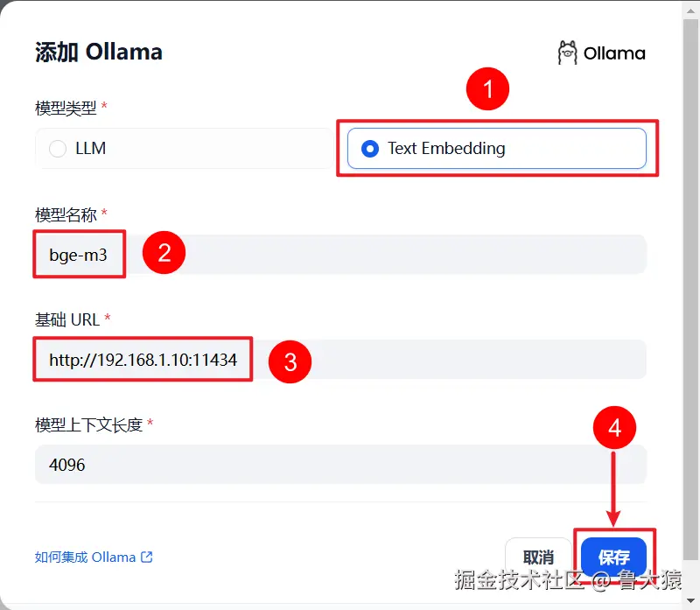Click the red numbered circle 4
The height and width of the screenshot is (610, 700).
point(615,427)
